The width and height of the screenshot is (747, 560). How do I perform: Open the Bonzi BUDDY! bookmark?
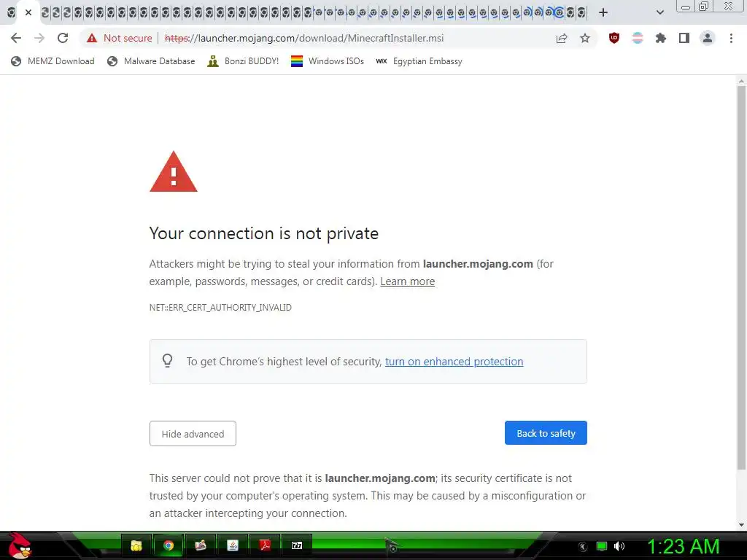[x=243, y=61]
